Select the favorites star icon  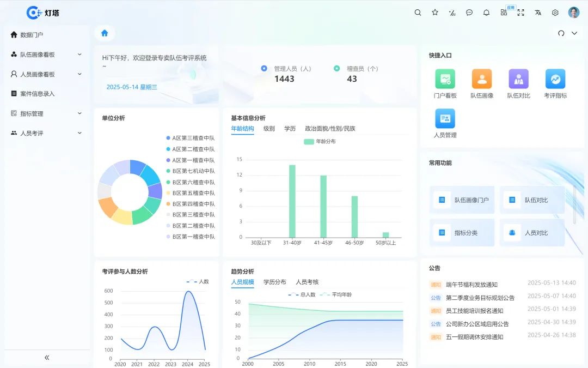(x=434, y=12)
